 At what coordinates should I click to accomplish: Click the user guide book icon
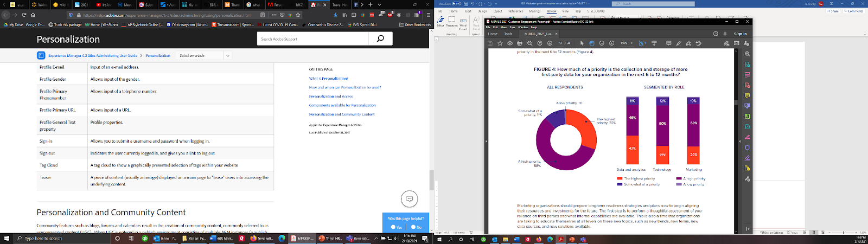pyautogui.click(x=41, y=55)
